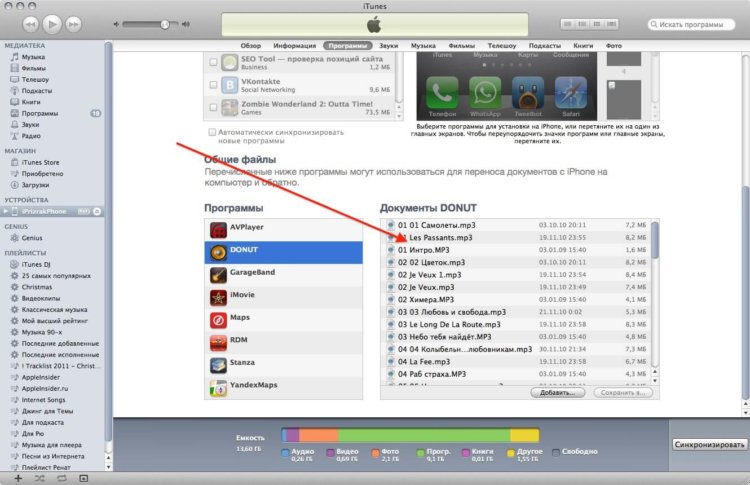
Task: Open the Музыка 90-х playlist
Action: 42,332
